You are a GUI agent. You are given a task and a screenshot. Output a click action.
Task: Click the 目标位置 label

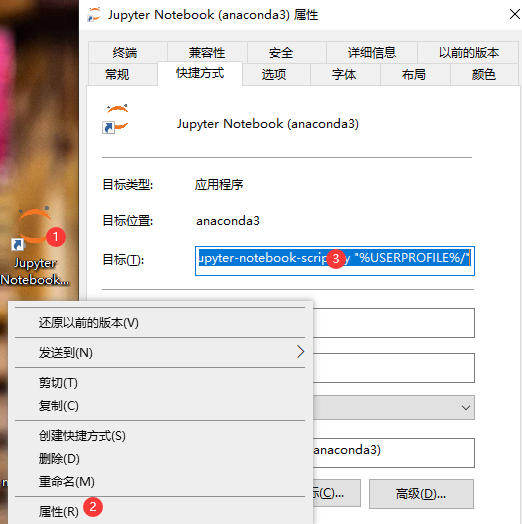point(127,221)
